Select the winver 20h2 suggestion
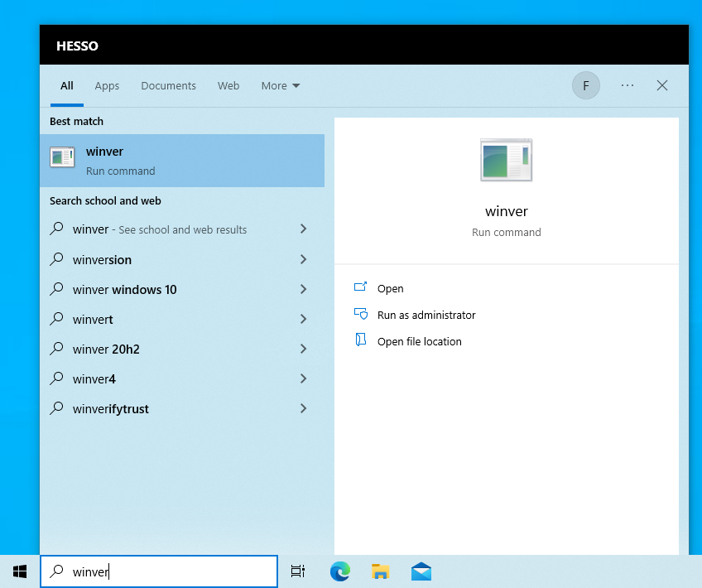 [x=182, y=349]
